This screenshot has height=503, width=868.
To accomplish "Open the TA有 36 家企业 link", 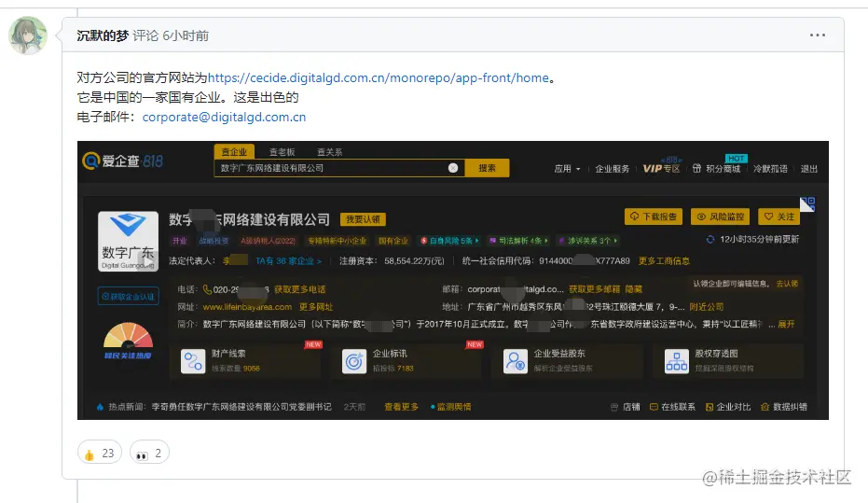I will (x=288, y=260).
